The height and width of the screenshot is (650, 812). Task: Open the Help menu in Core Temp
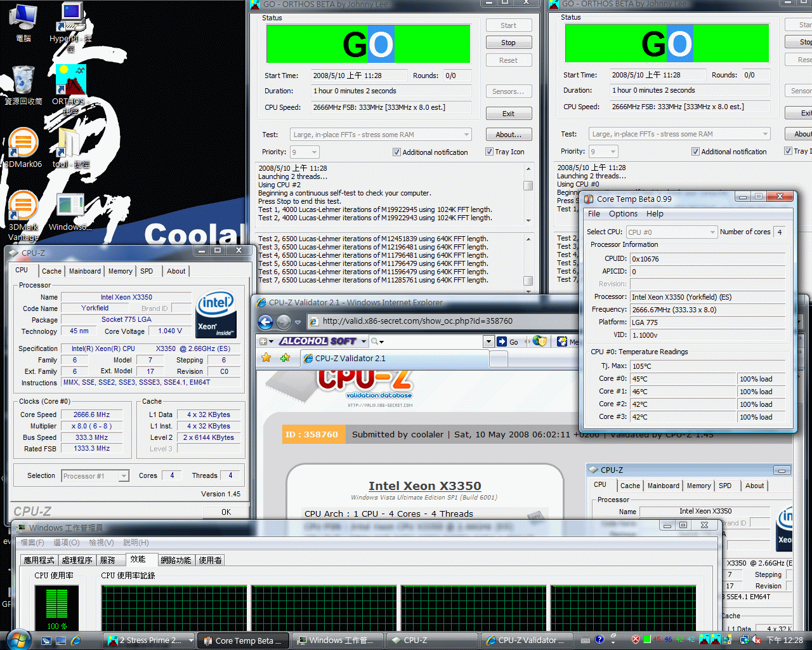point(655,214)
